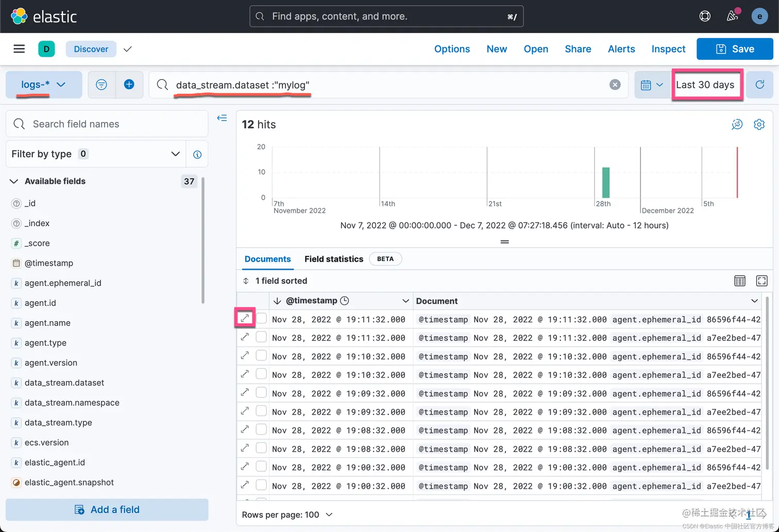Focus the top 'Find apps, content' search bar
779x532 pixels.
(x=386, y=16)
